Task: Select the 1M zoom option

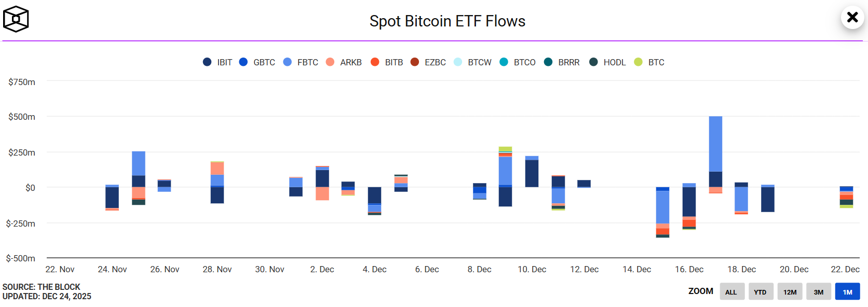Action: coord(847,291)
